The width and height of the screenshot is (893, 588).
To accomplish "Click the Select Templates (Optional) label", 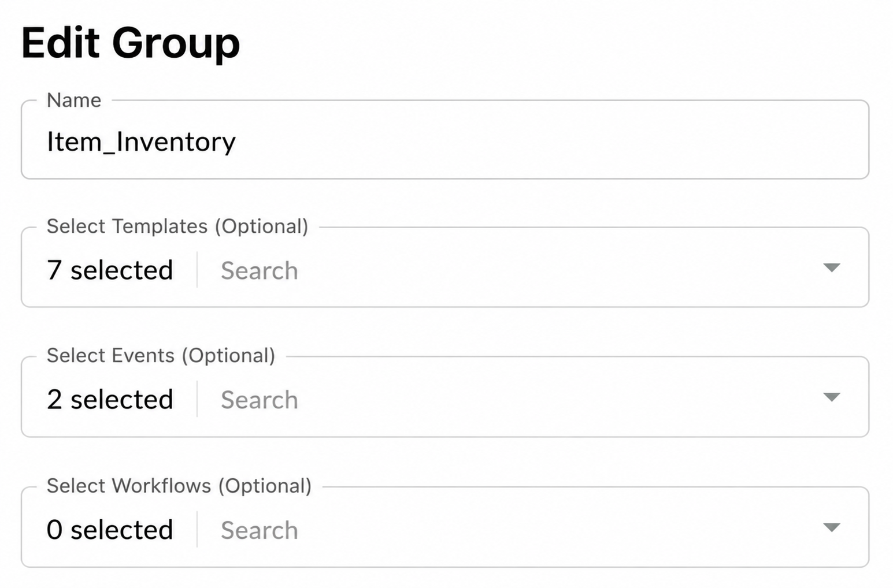I will click(177, 226).
